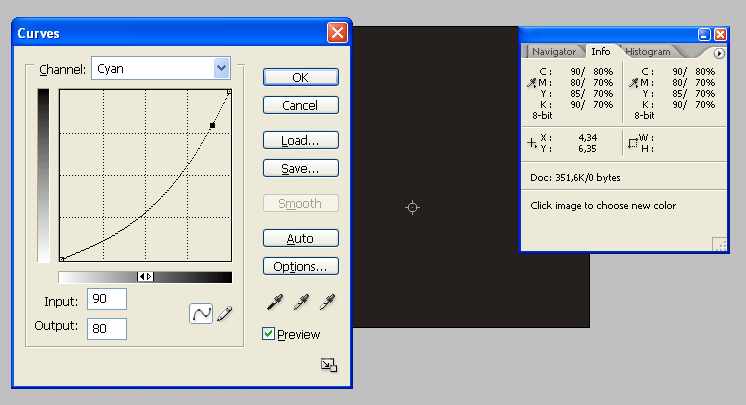Click the Output value field
746x405 pixels.
pyautogui.click(x=107, y=329)
